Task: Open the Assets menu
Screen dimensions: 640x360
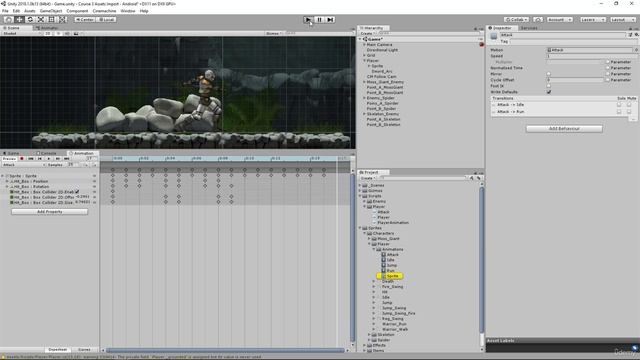Action: point(30,11)
